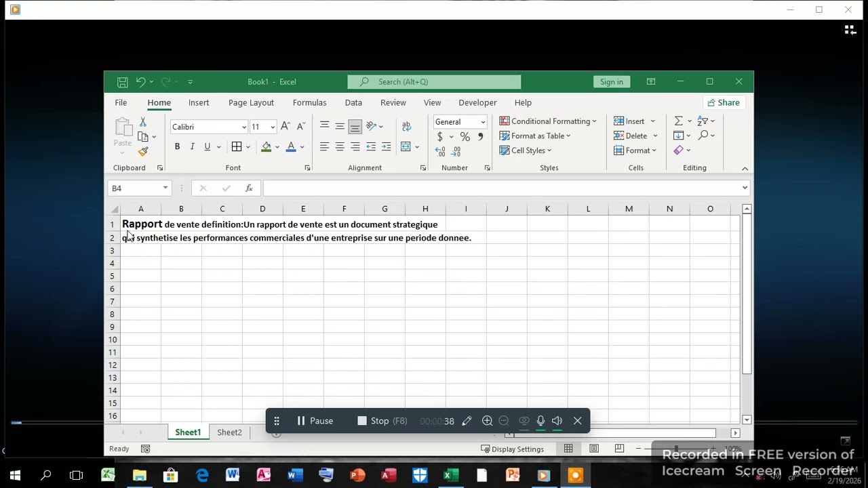Click the Wrap Text icon

[406, 126]
